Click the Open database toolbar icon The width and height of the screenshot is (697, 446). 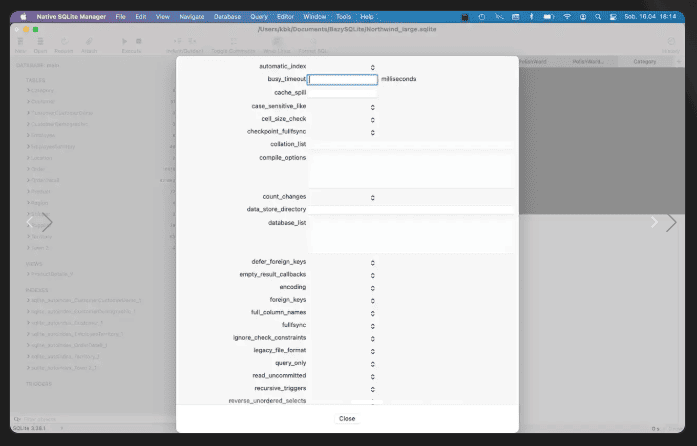point(40,41)
